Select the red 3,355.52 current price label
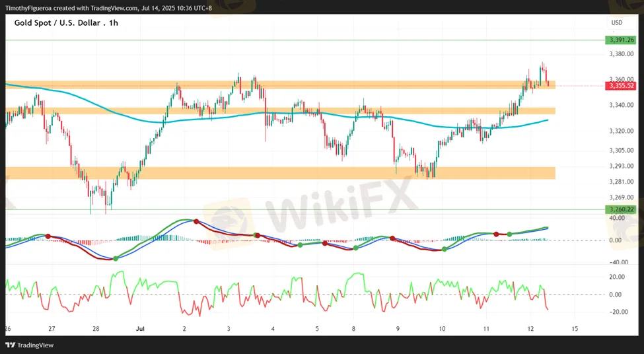The image size is (644, 354). click(x=622, y=86)
